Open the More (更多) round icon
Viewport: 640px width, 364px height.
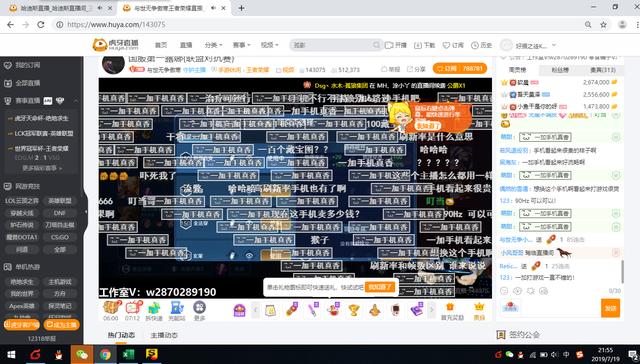(199, 307)
